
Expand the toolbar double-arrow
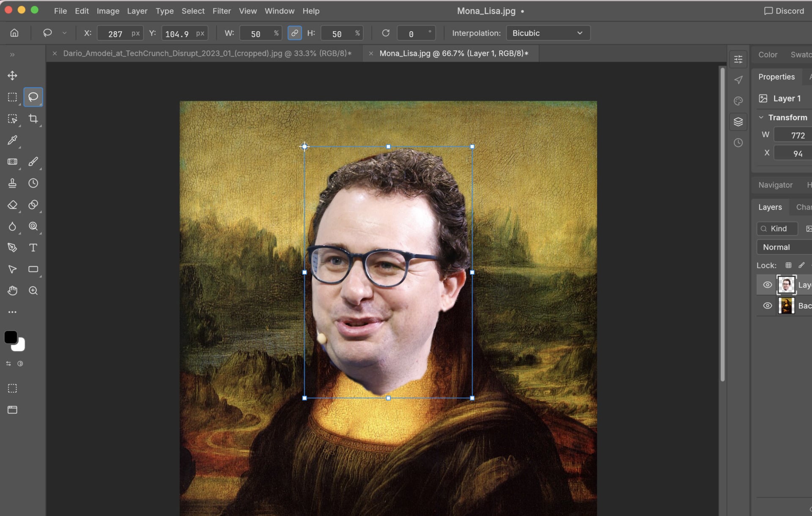point(12,55)
